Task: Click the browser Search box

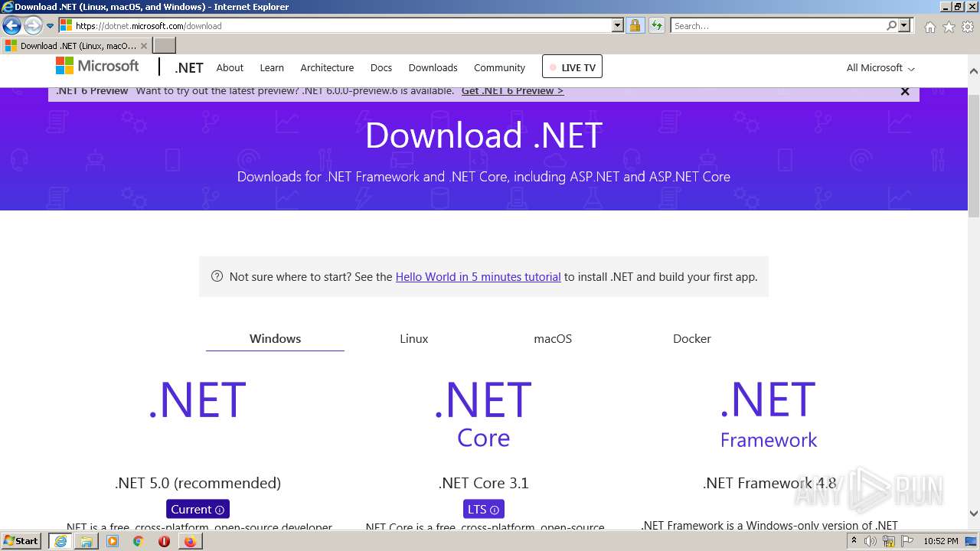Action: coord(777,25)
